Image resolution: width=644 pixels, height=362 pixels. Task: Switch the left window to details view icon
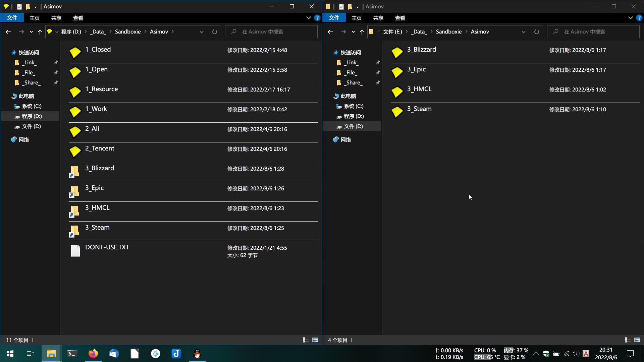[306, 340]
